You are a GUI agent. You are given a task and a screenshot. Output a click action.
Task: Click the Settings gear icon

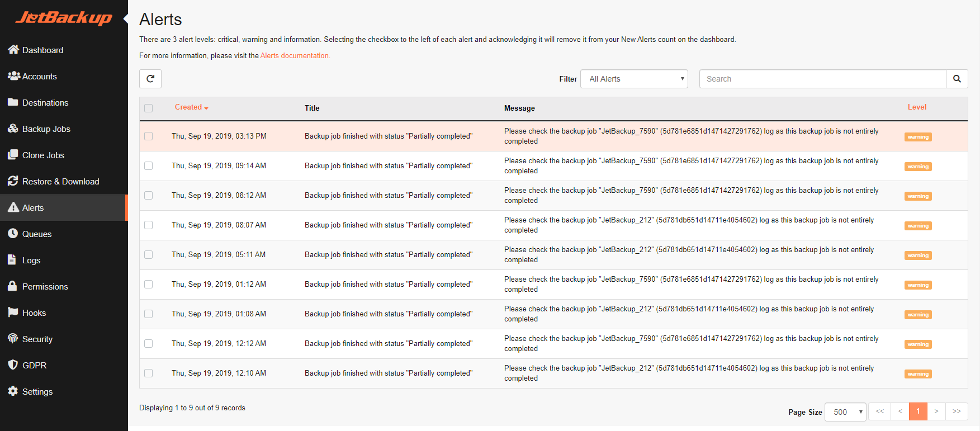(x=13, y=391)
